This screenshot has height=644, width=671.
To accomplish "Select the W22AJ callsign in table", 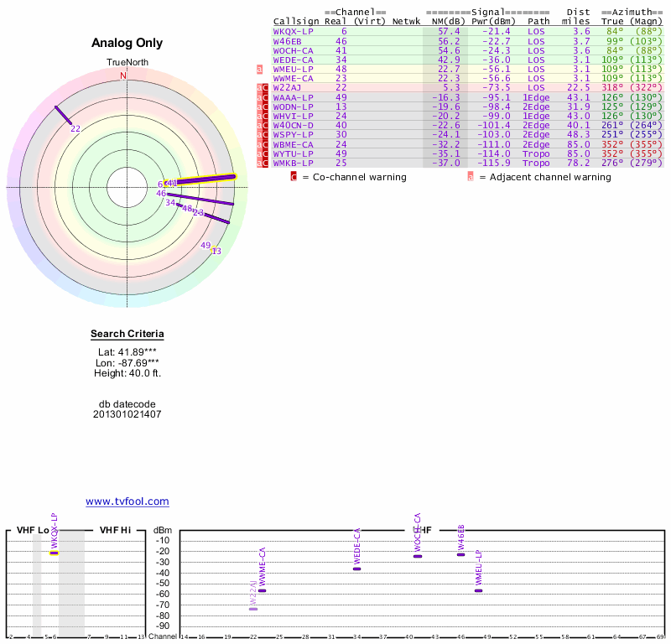I will coord(287,88).
